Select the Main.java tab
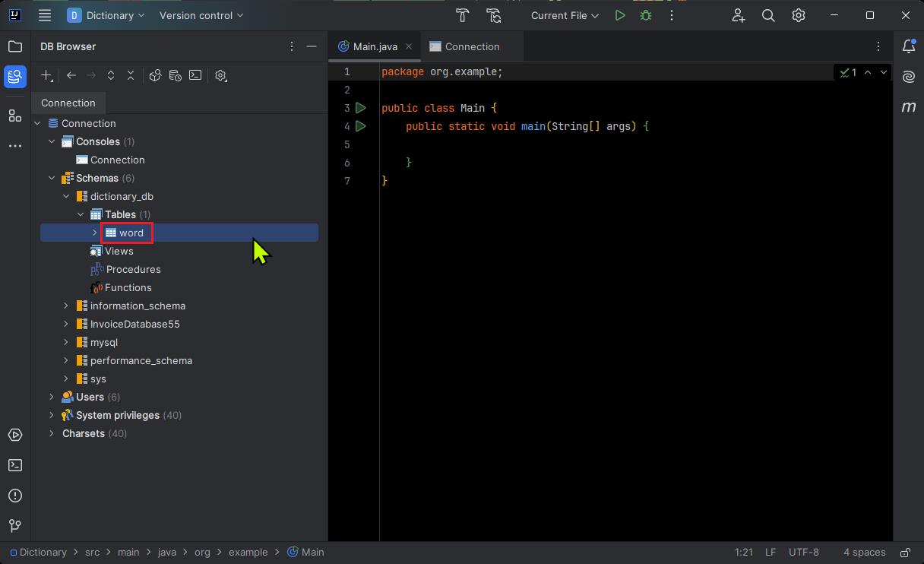Screen dimensions: 924x564 [374, 46]
